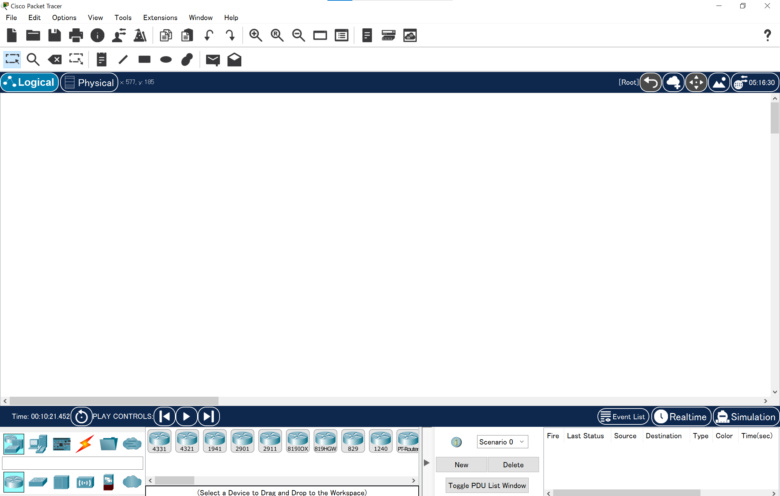Open the Options menu
Screen dimensions: 780x496
pyautogui.click(x=64, y=17)
